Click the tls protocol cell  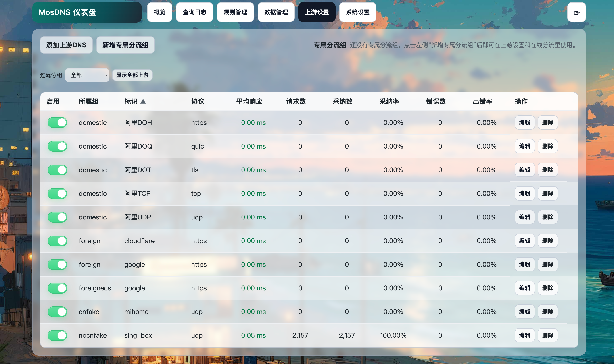coord(195,170)
